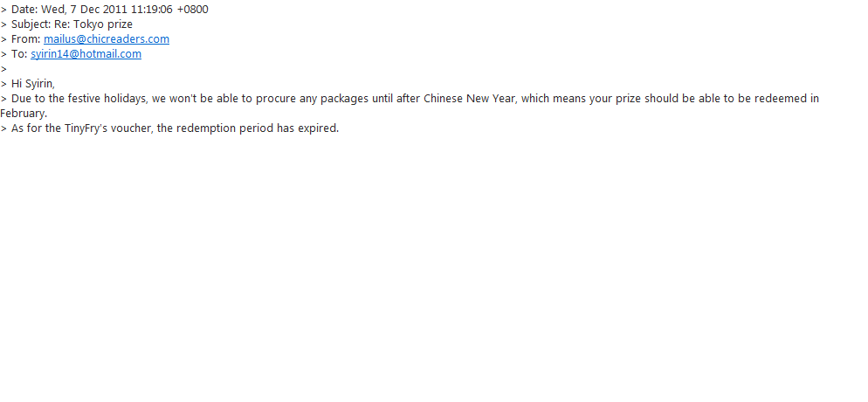Image resolution: width=868 pixels, height=402 pixels.
Task: Click the 'Date:' label in header
Action: [x=24, y=10]
